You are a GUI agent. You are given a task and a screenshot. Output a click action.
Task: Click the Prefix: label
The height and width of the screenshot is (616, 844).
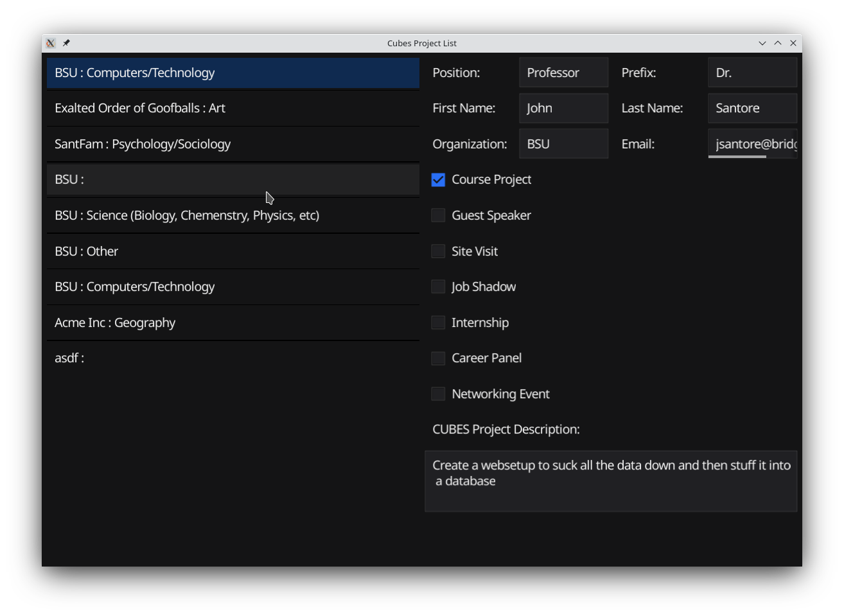point(638,73)
